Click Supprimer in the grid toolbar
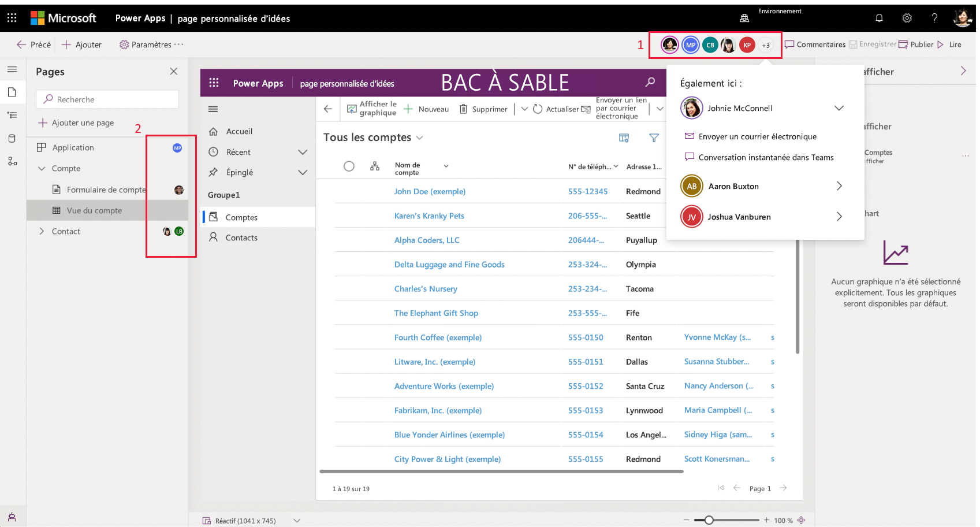The height and width of the screenshot is (527, 980). pyautogui.click(x=483, y=109)
